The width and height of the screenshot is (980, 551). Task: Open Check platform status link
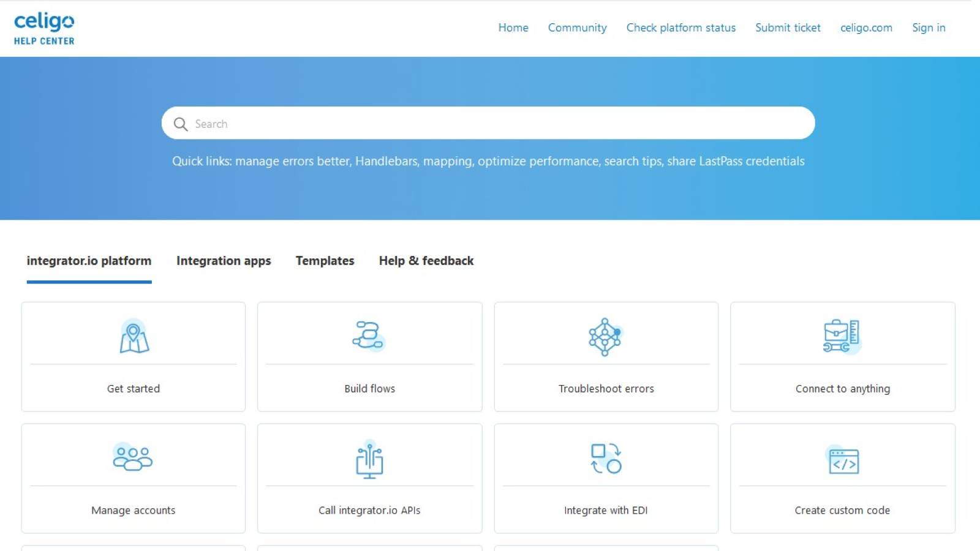pos(680,28)
